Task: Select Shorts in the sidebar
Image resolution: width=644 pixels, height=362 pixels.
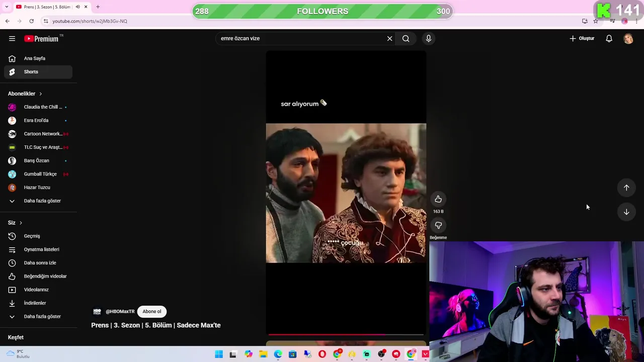Action: click(x=38, y=72)
